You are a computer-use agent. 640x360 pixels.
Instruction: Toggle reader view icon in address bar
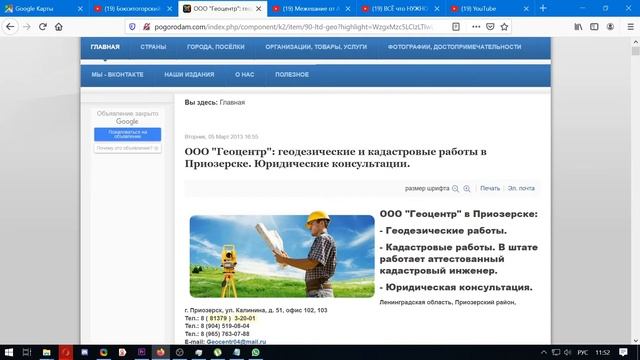pyautogui.click(x=456, y=27)
